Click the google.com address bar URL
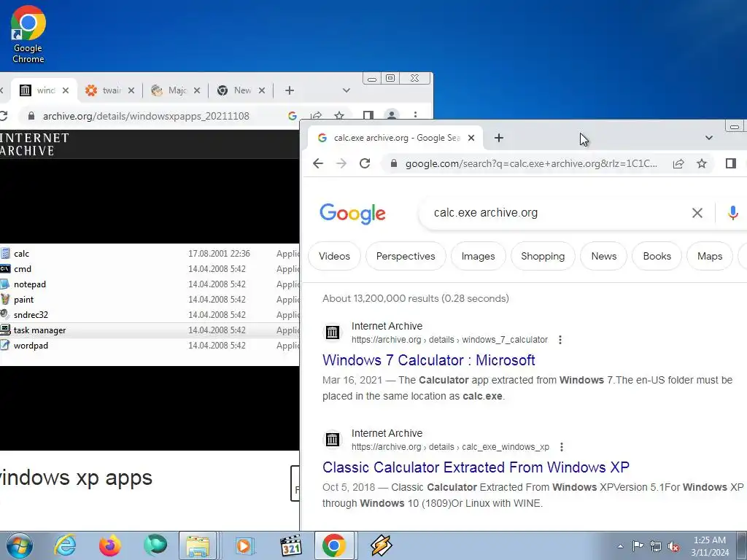The image size is (747, 560). click(x=531, y=164)
